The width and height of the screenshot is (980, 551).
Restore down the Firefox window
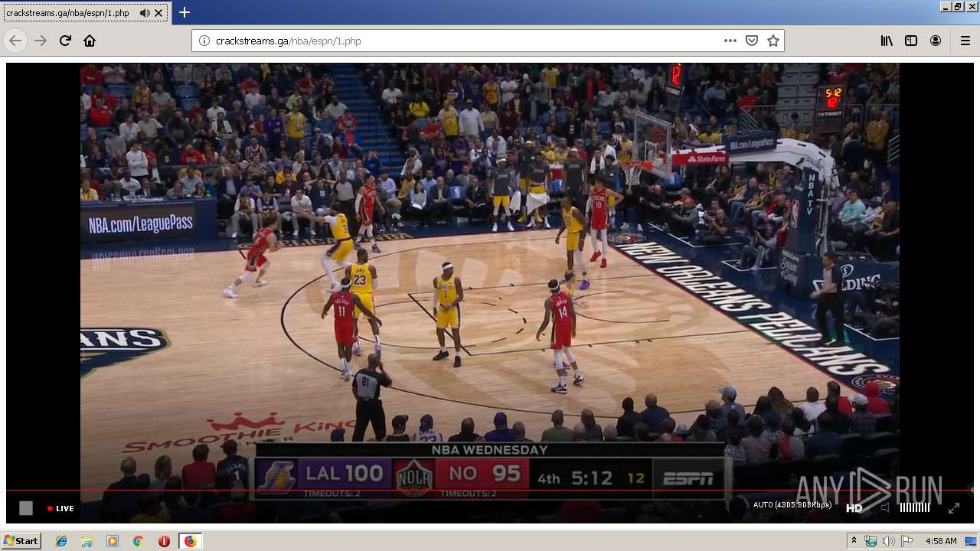tap(958, 6)
